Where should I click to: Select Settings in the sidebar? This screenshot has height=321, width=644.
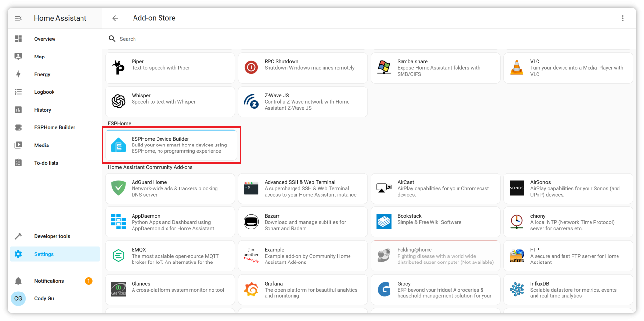pyautogui.click(x=55, y=254)
